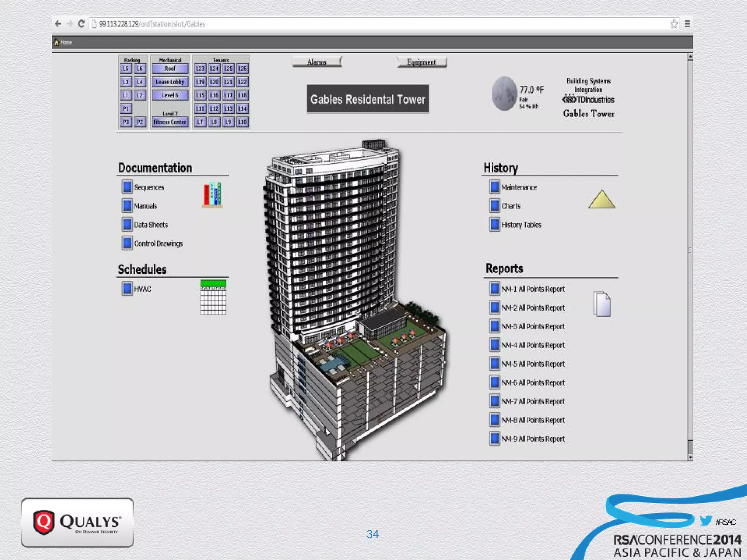The image size is (747, 560).
Task: Open the NM-5 All Points Report
Action: (533, 364)
